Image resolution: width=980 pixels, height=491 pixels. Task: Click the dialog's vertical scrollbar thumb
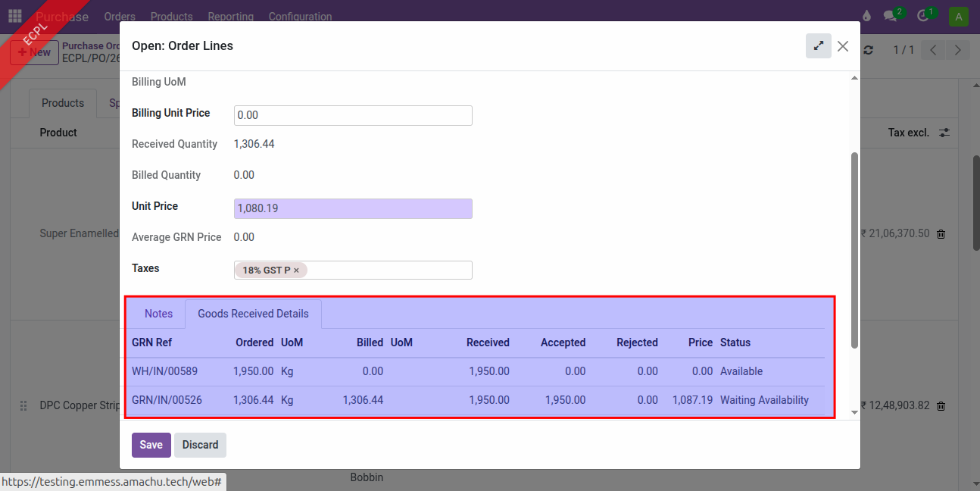click(x=854, y=250)
